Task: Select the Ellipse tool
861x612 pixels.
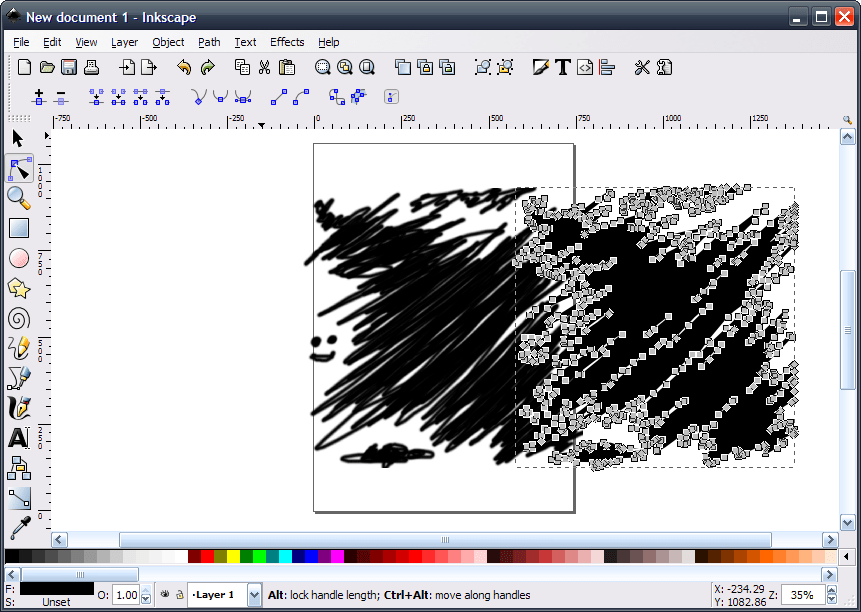Action: pyautogui.click(x=19, y=258)
